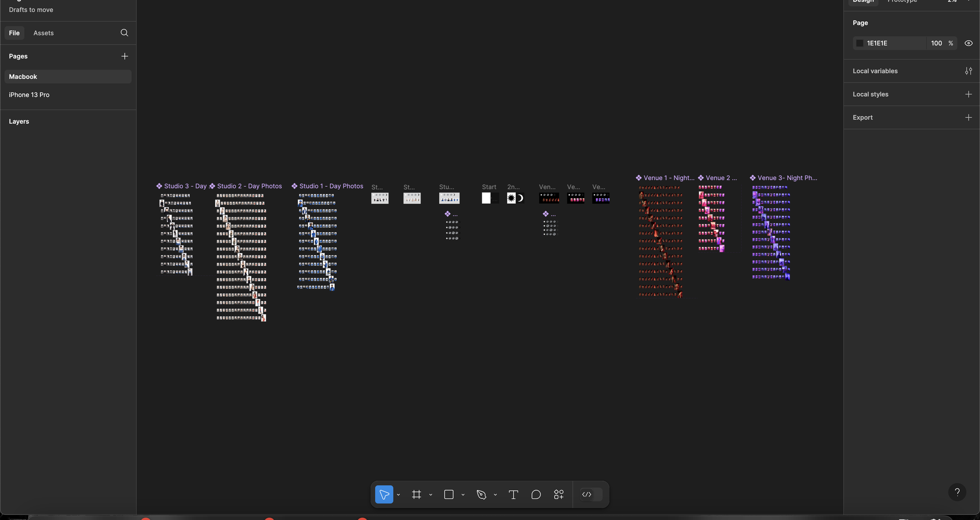Select the Move tool in the toolbar
Screen dimensions: 980x520
384,495
